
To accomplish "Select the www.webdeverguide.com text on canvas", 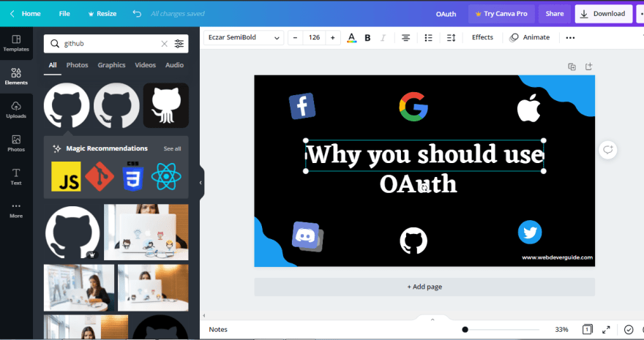I will pyautogui.click(x=558, y=257).
